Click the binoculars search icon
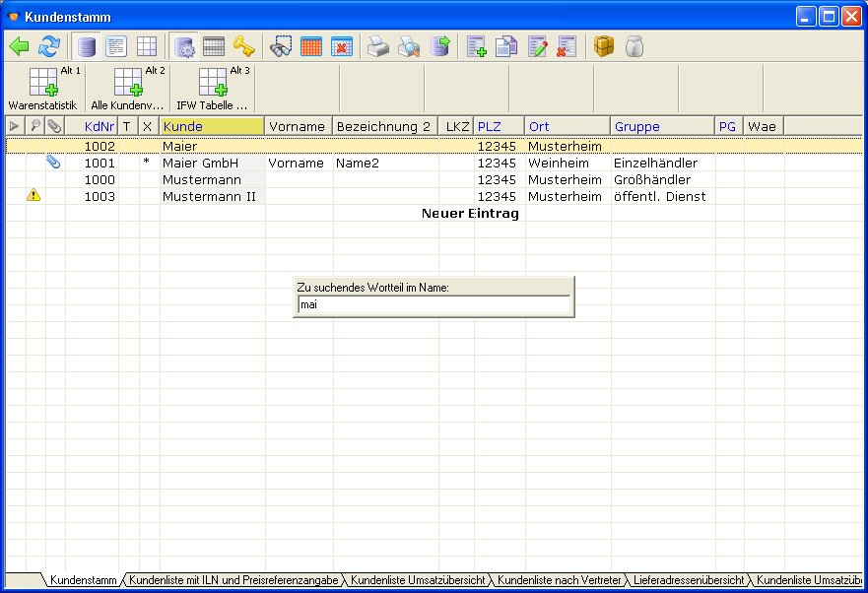Image resolution: width=868 pixels, height=593 pixels. [282, 46]
